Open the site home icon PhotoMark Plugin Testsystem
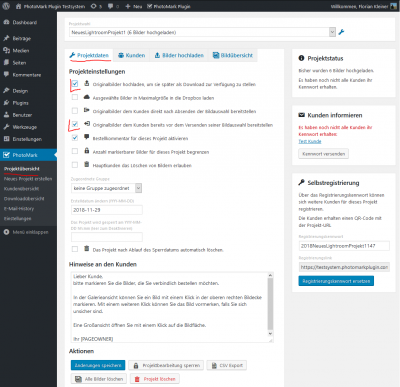The image size is (400, 387). [x=50, y=6]
